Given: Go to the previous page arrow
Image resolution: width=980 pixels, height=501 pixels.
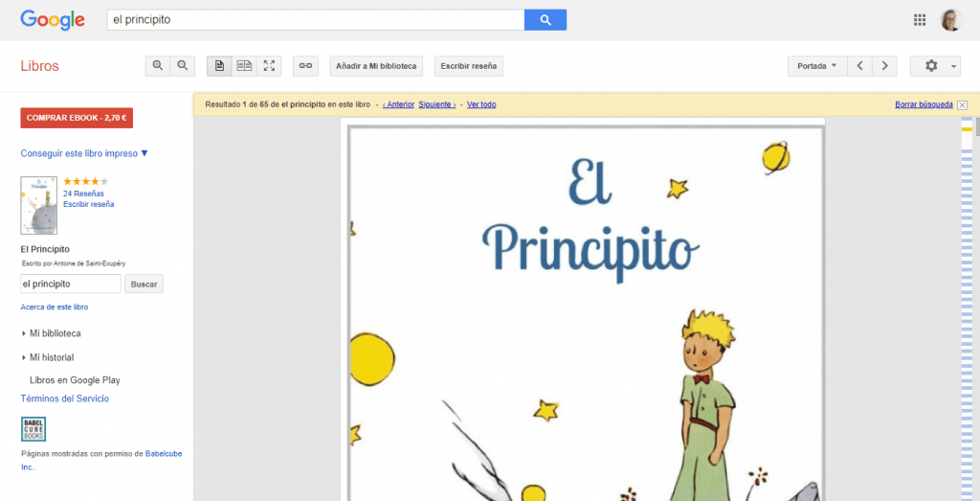Looking at the screenshot, I should [860, 66].
